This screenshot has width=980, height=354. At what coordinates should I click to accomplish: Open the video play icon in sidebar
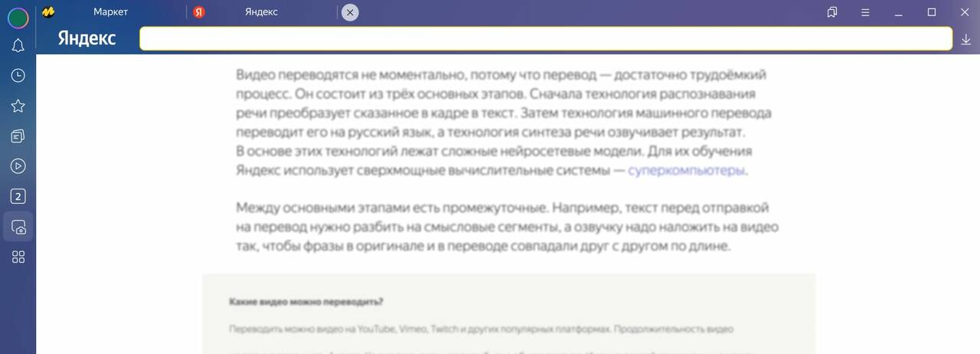[18, 166]
